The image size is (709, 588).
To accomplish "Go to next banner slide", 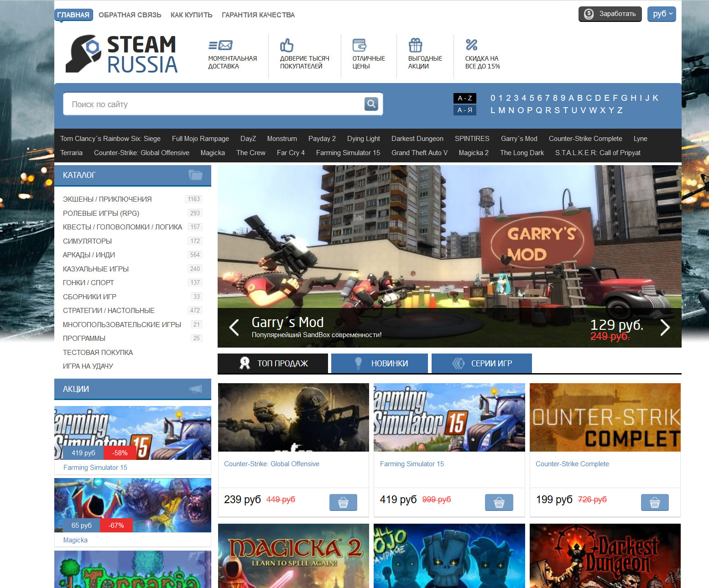I will pyautogui.click(x=665, y=327).
